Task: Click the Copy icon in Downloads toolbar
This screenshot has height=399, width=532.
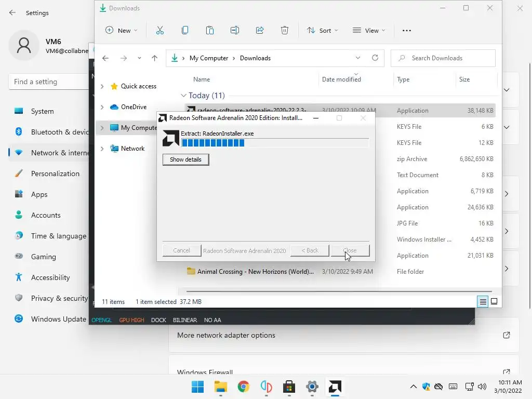Action: point(185,31)
